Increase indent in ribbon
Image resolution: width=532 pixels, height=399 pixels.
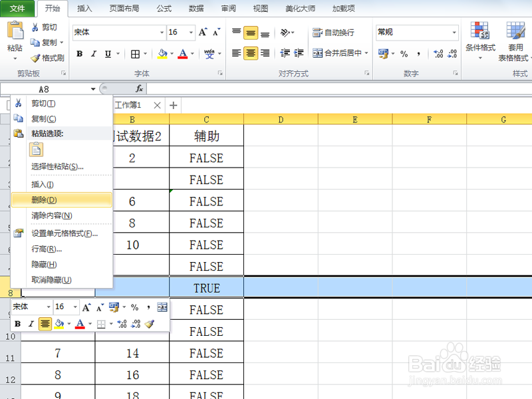pos(299,53)
